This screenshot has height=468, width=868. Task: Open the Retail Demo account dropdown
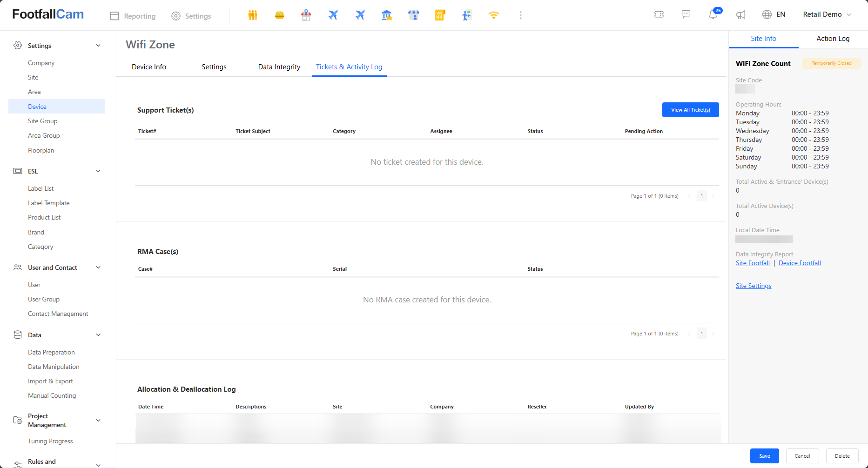(827, 14)
